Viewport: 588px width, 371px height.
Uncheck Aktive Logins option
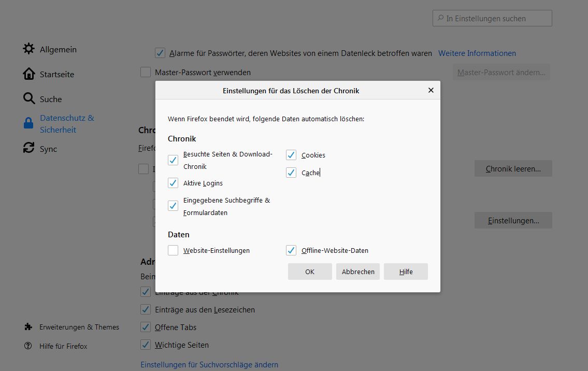[173, 183]
